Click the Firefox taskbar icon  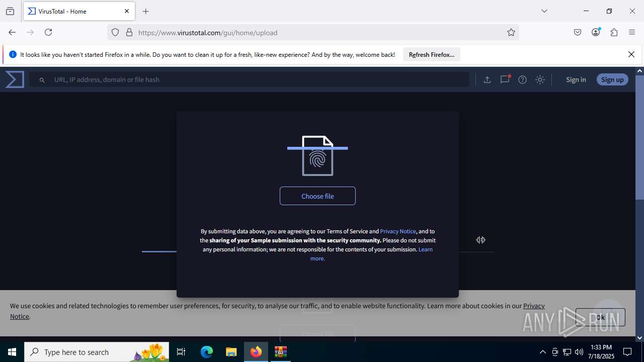(x=256, y=352)
